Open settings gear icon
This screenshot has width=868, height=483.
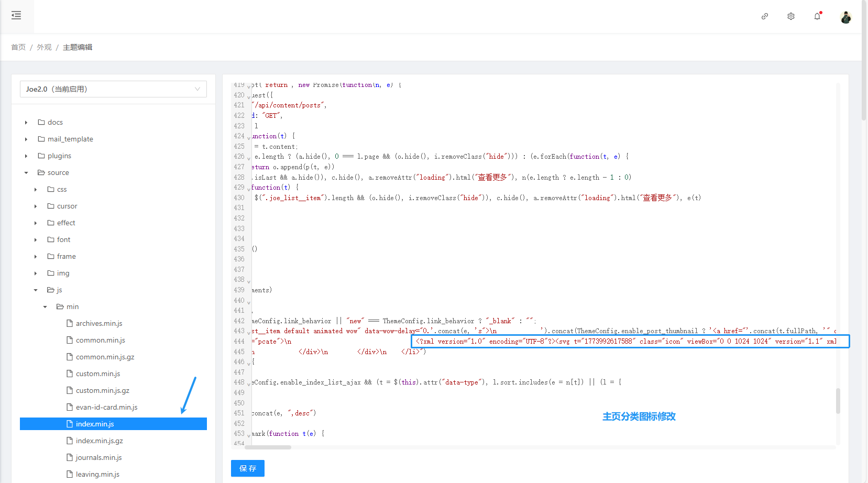791,16
